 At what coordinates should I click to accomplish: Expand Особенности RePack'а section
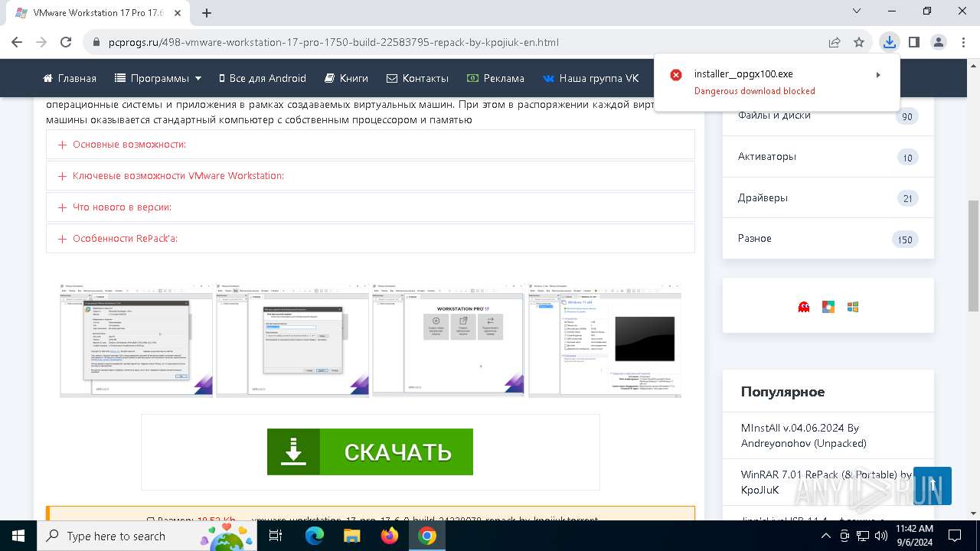(x=371, y=238)
